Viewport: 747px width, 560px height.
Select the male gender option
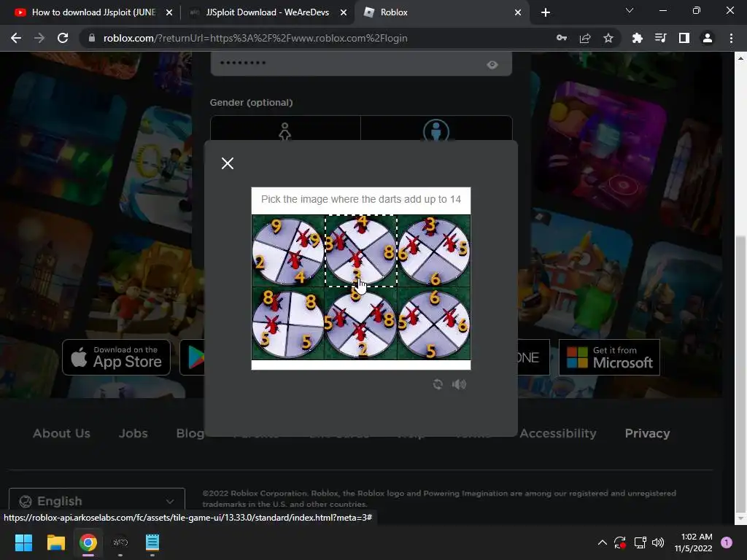pos(436,130)
